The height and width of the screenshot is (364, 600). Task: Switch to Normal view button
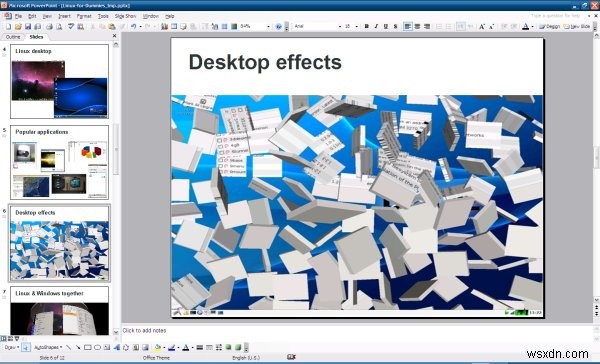click(x=3, y=338)
